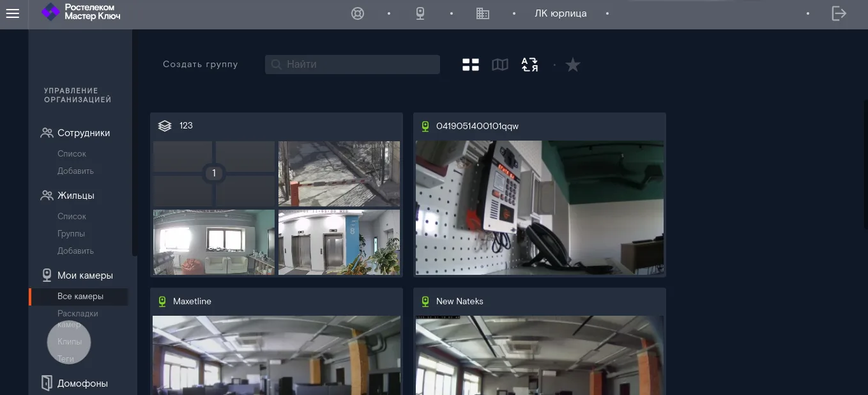
Task: Open Теги
Action: [66, 359]
